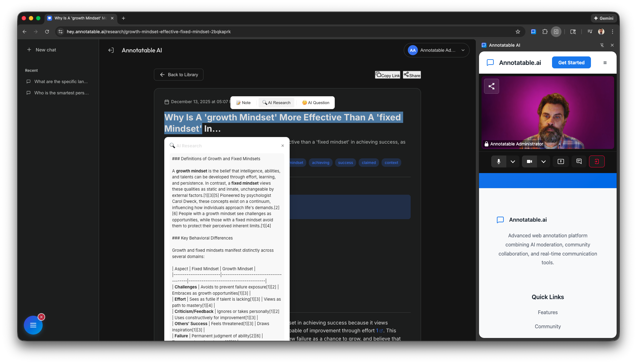Image resolution: width=637 pixels, height=364 pixels.
Task: Open the Annotatable AI extension icon in Chrome toolbar
Action: (534, 32)
